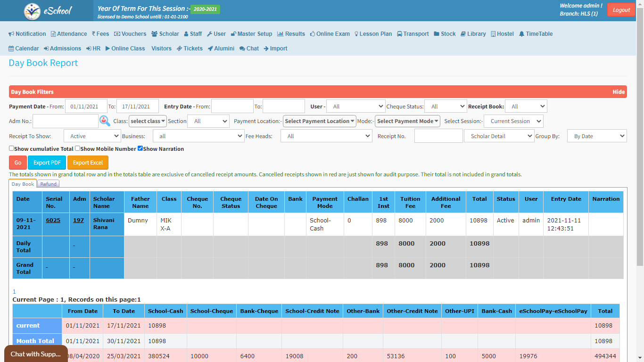This screenshot has width=644, height=362.
Task: Open the Library book menu
Action: point(473,34)
